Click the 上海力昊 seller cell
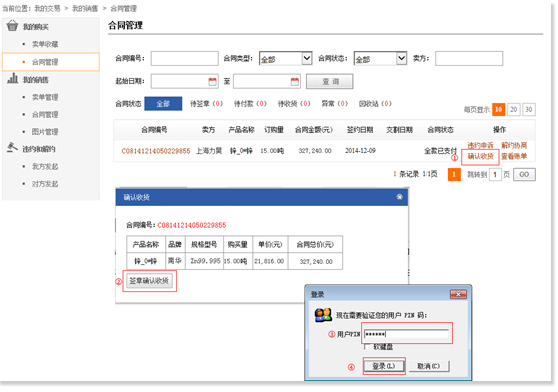 click(209, 151)
